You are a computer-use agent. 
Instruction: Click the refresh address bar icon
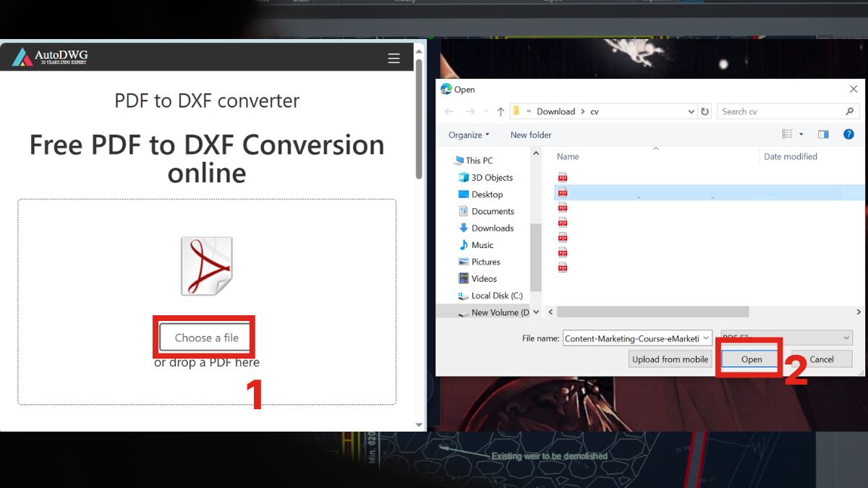(705, 111)
